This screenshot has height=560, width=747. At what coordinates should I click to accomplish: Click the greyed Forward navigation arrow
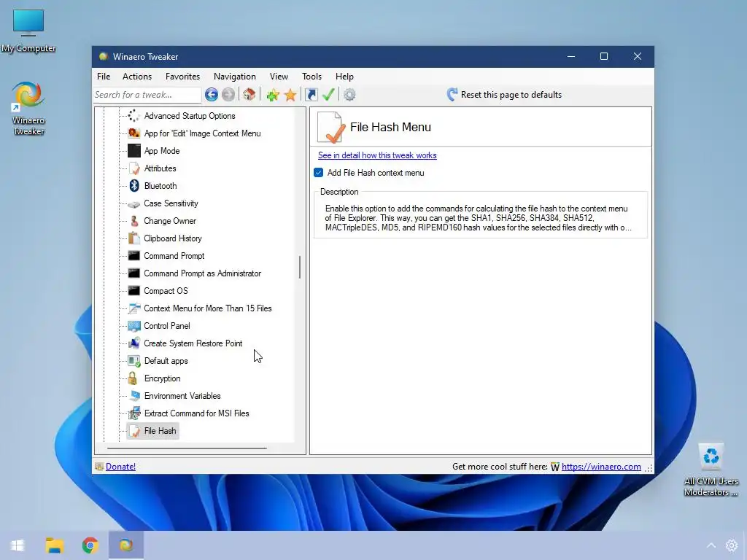click(228, 95)
